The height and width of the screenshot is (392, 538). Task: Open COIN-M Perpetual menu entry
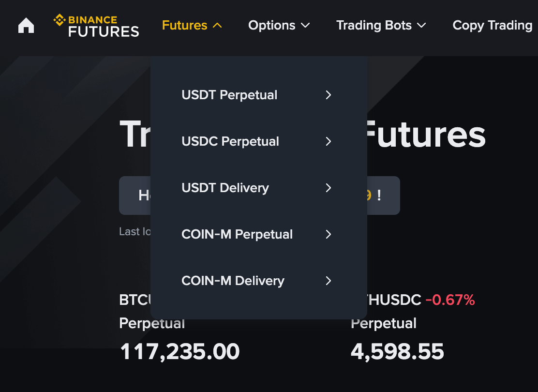237,234
